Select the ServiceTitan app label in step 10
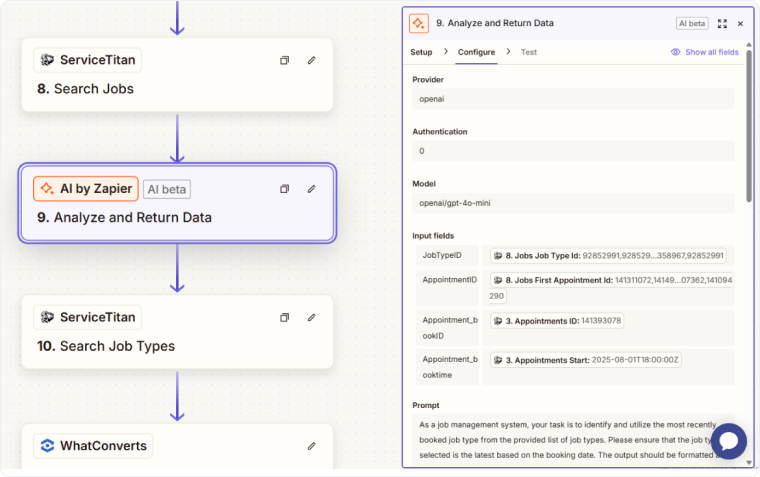 click(88, 317)
